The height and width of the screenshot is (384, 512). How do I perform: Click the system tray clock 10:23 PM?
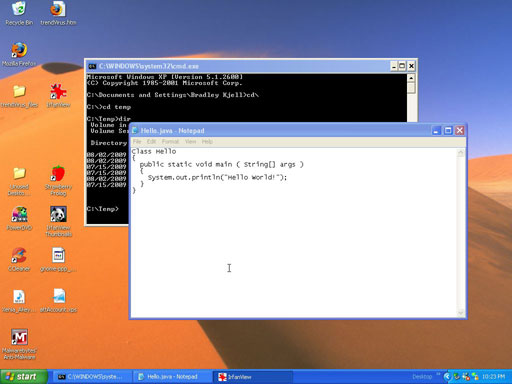[x=493, y=377]
